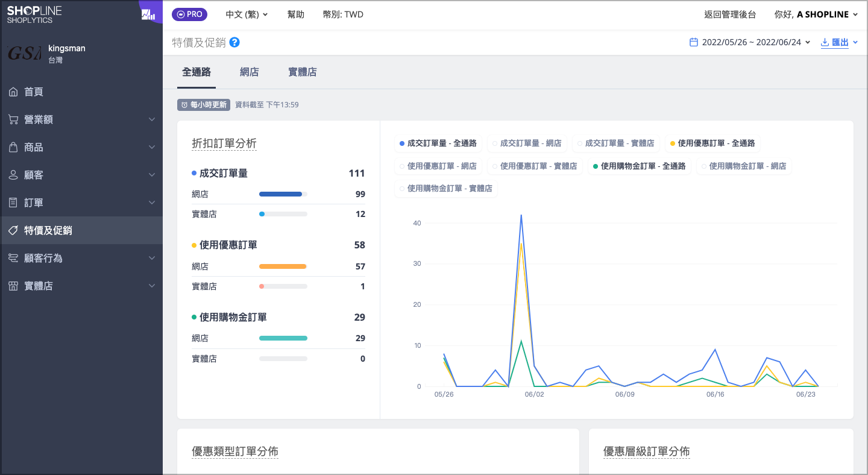
Task: Open the date range 2022/05/26 ~ 2022/06/24 picker
Action: click(x=750, y=42)
